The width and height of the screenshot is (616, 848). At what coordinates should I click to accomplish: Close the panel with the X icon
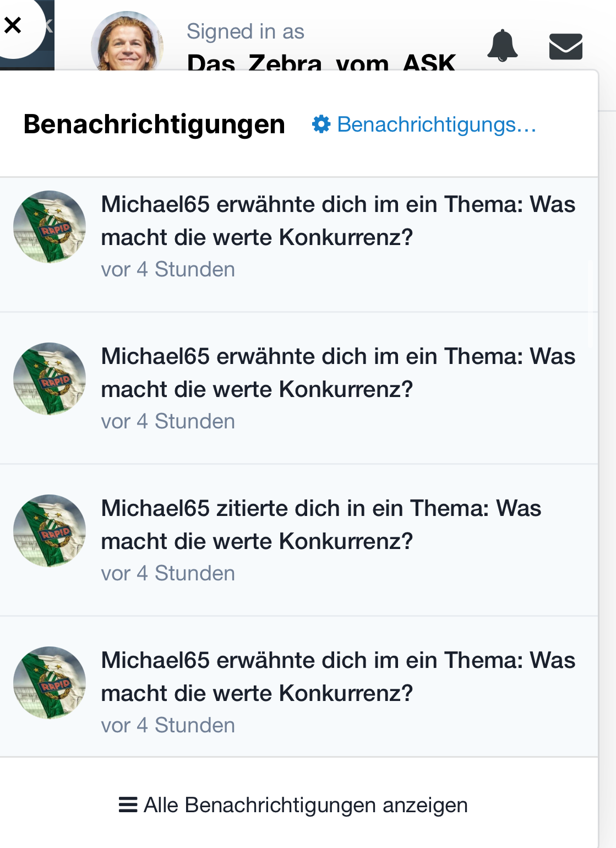click(x=13, y=25)
